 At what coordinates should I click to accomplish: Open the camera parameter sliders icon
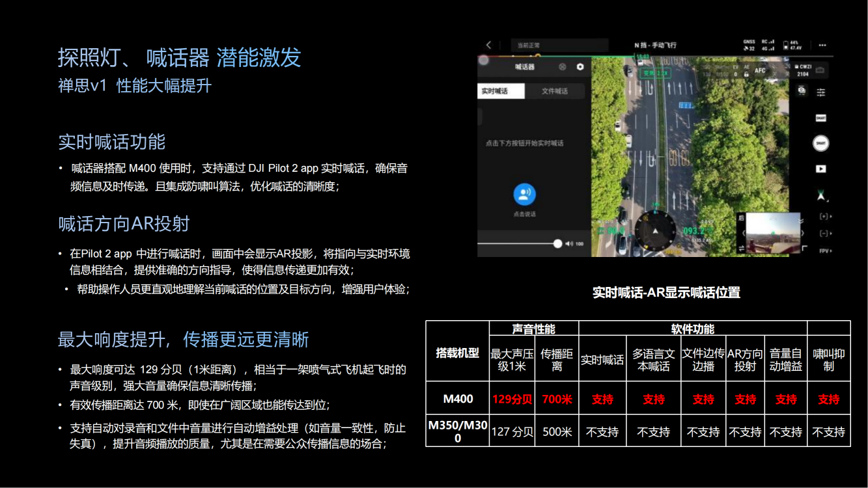click(820, 92)
